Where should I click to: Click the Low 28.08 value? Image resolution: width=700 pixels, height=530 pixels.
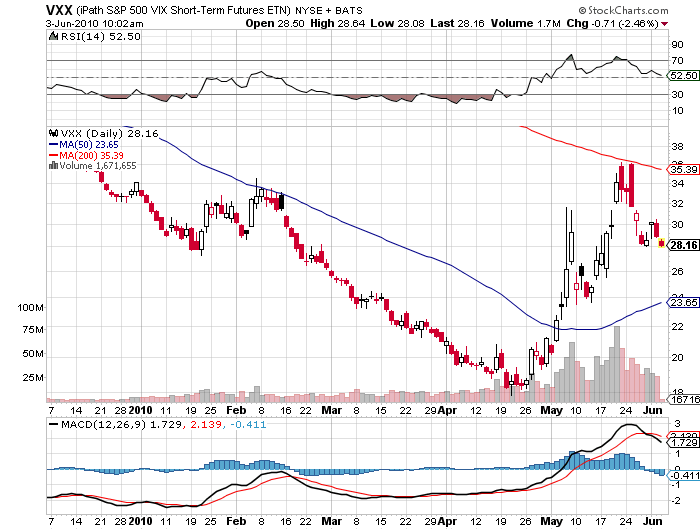[397, 24]
